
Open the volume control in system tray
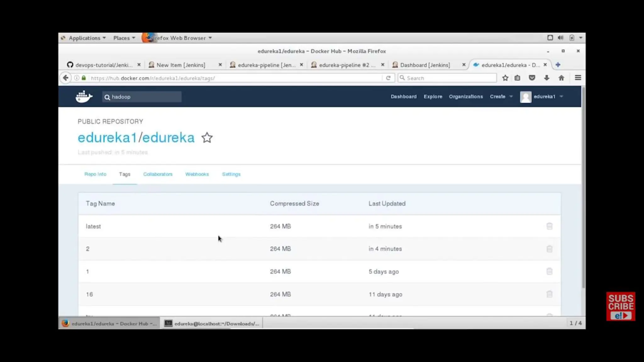pos(561,38)
